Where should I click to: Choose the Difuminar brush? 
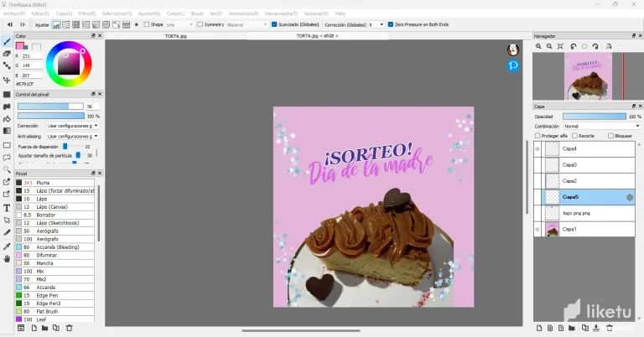[x=55, y=256]
